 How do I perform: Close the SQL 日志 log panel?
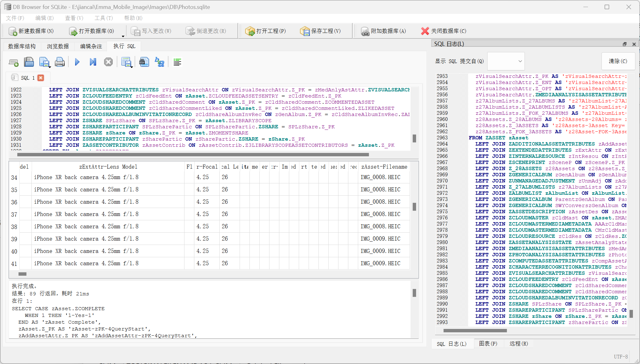[x=634, y=44]
